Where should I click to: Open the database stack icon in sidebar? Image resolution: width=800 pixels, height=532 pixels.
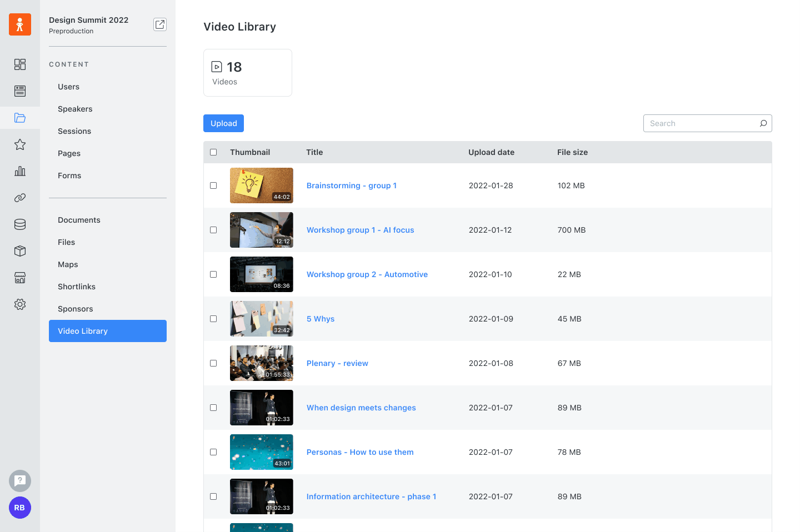[x=20, y=224]
